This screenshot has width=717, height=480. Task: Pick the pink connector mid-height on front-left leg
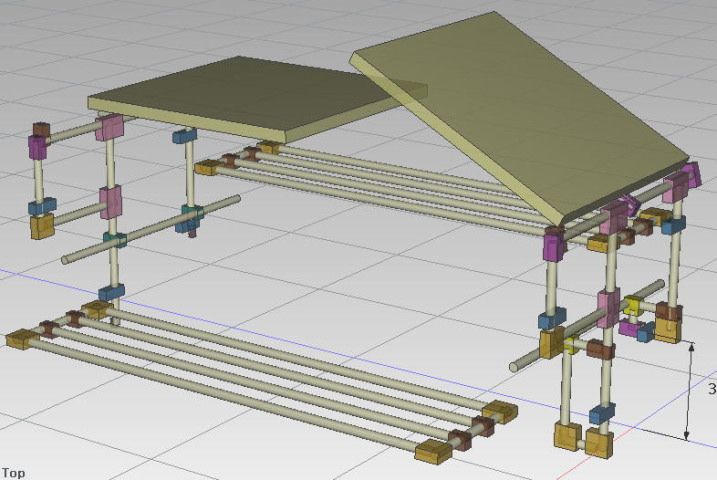click(x=109, y=200)
